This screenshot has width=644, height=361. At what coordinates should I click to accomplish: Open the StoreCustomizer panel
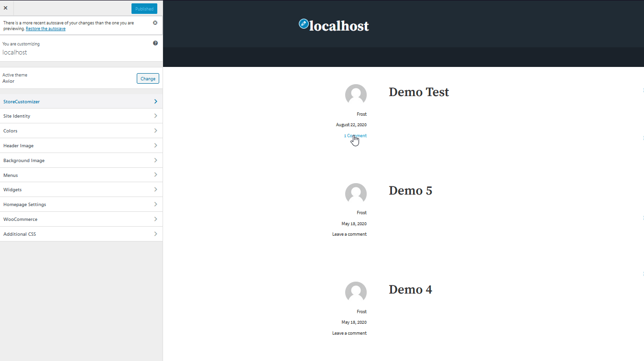tap(81, 101)
